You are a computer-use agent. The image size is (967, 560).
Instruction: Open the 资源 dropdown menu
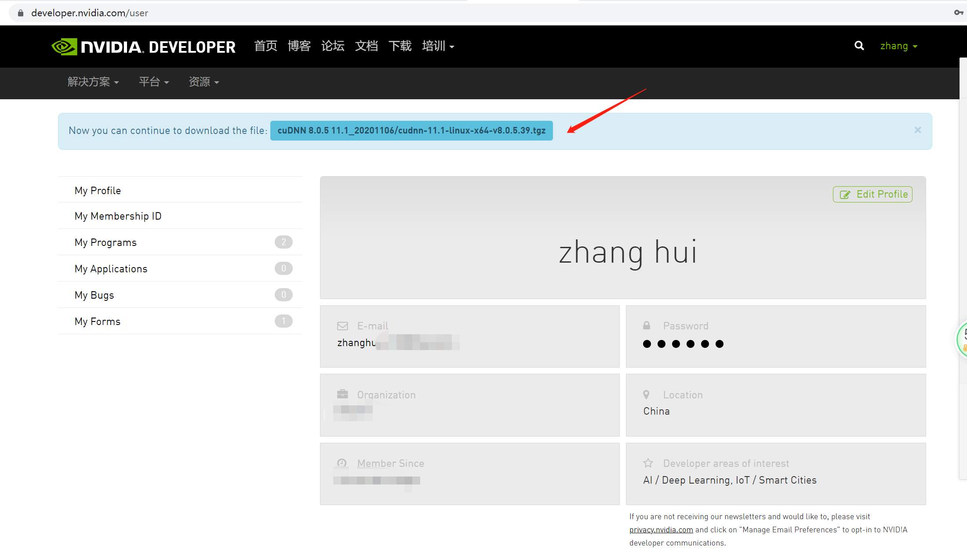(204, 82)
